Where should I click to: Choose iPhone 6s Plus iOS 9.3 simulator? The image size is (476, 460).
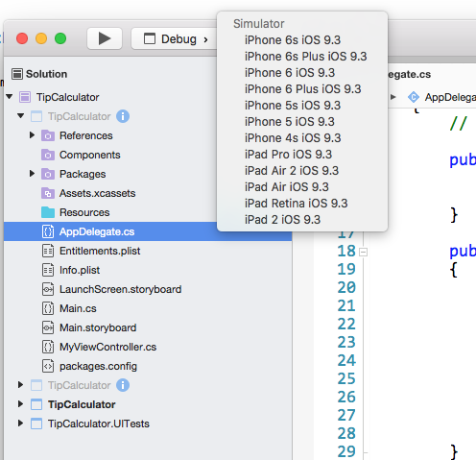point(305,57)
